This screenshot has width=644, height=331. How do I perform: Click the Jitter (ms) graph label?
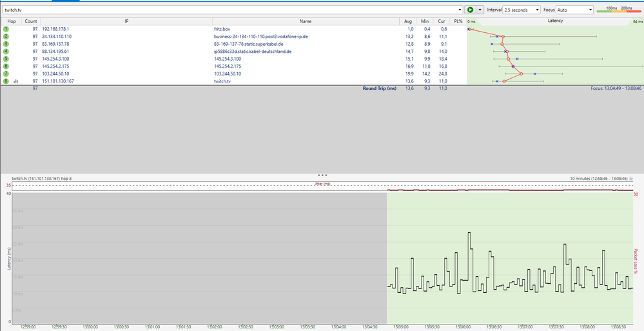322,184
